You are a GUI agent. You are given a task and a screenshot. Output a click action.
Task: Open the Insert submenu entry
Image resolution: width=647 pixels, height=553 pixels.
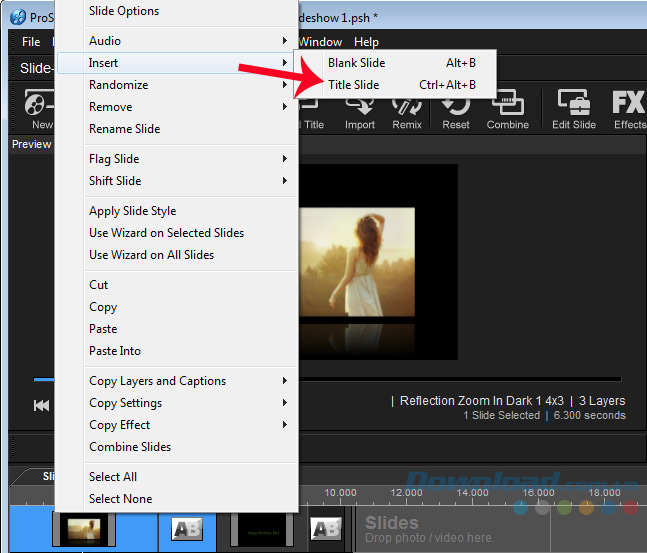(177, 63)
